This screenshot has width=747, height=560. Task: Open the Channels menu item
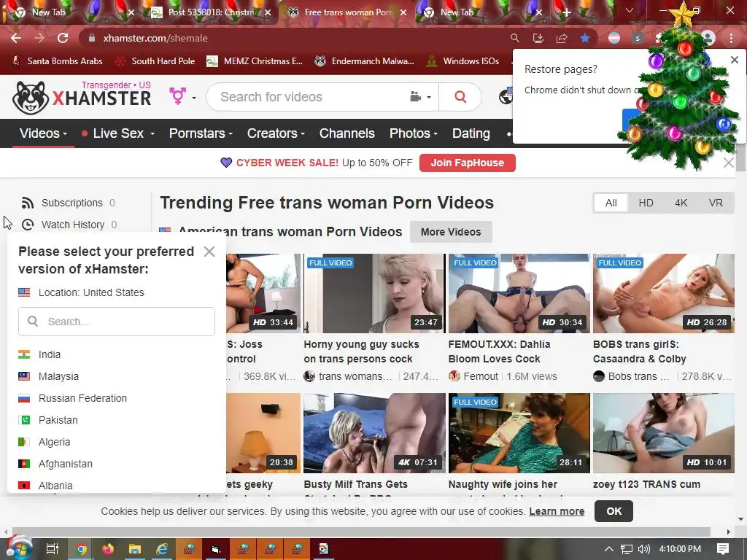(x=347, y=133)
